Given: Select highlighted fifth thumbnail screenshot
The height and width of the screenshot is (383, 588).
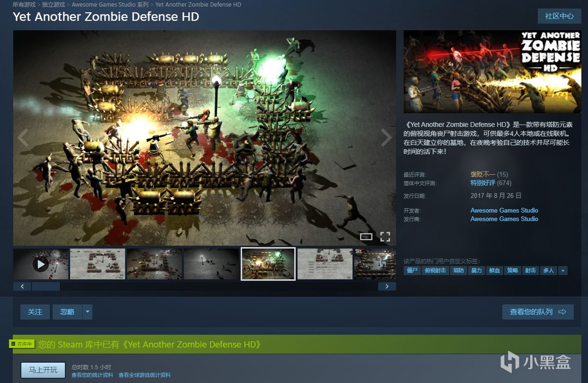Looking at the screenshot, I should pos(268,264).
